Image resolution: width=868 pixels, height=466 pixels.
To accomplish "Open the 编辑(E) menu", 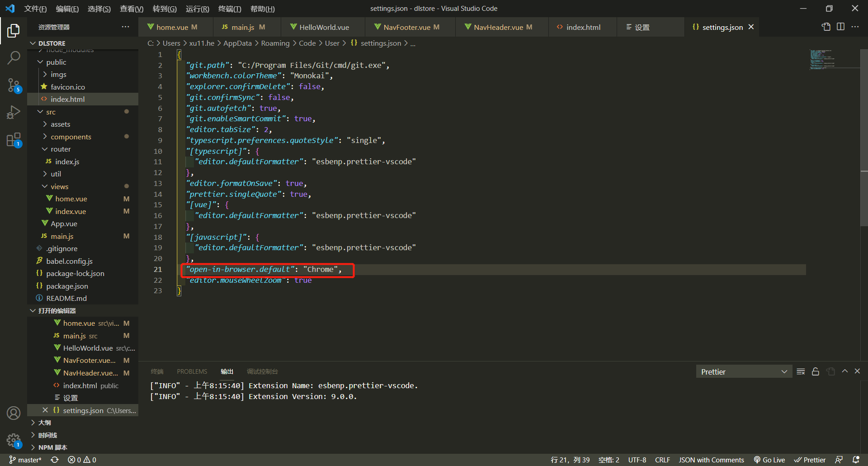I will point(67,9).
